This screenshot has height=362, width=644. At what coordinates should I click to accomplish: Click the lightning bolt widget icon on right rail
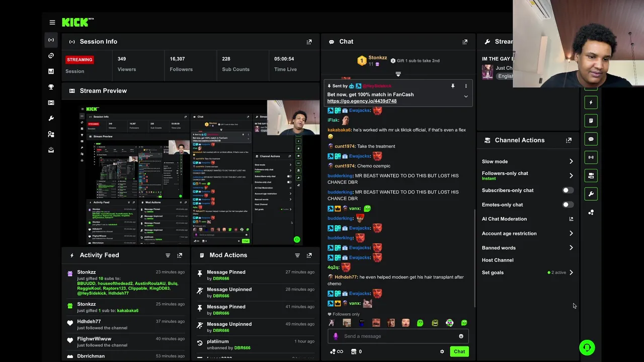pyautogui.click(x=591, y=103)
